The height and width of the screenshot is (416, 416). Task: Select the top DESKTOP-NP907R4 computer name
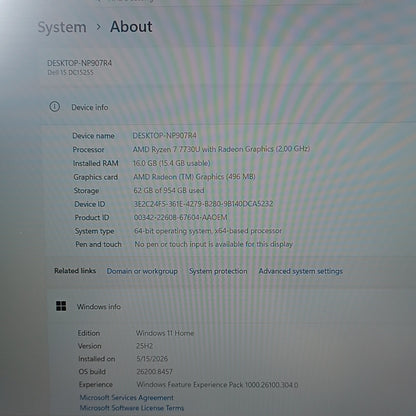point(80,63)
